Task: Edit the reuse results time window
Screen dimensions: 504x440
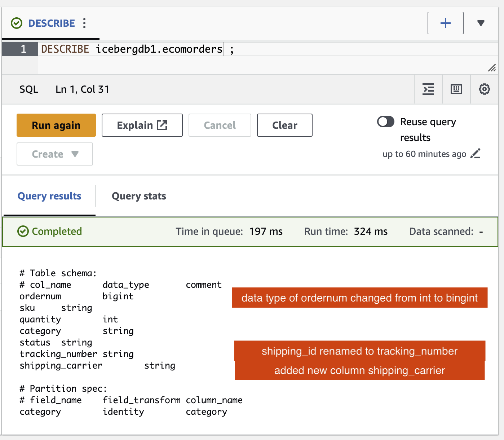Action: 476,154
